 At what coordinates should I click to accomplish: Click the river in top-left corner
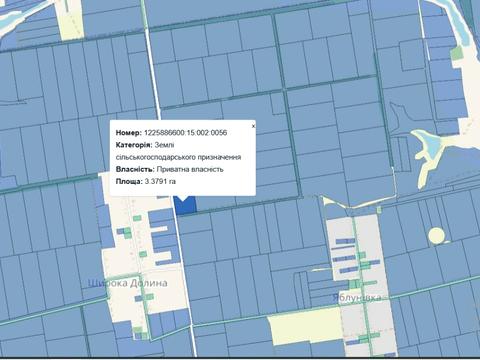(9, 18)
